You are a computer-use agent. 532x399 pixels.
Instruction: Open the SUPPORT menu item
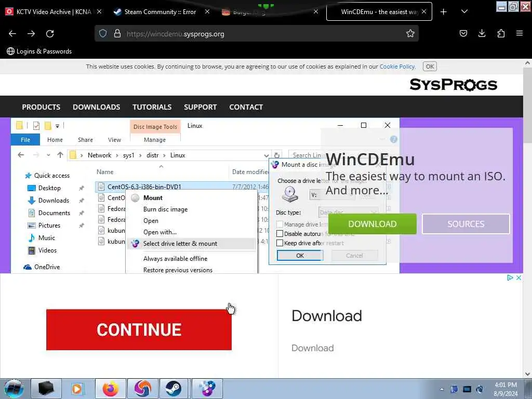(200, 107)
